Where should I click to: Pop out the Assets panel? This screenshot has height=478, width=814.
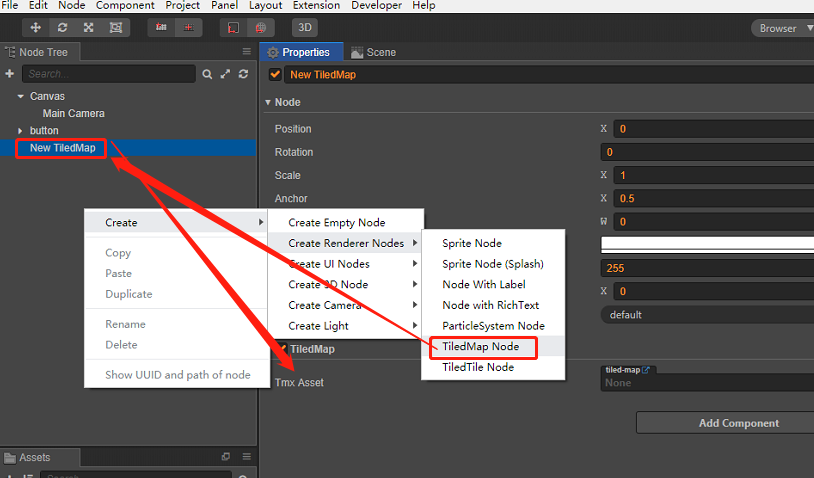click(x=226, y=457)
